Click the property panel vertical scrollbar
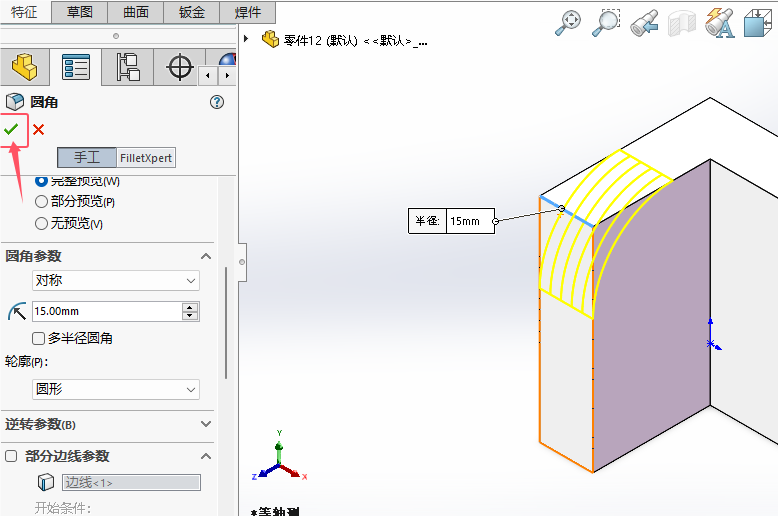The height and width of the screenshot is (516, 778). 226,322
